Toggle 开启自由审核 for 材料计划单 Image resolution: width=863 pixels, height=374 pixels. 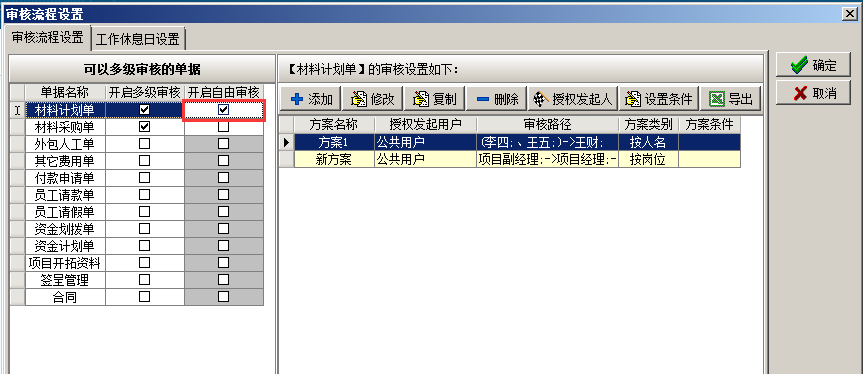click(223, 109)
